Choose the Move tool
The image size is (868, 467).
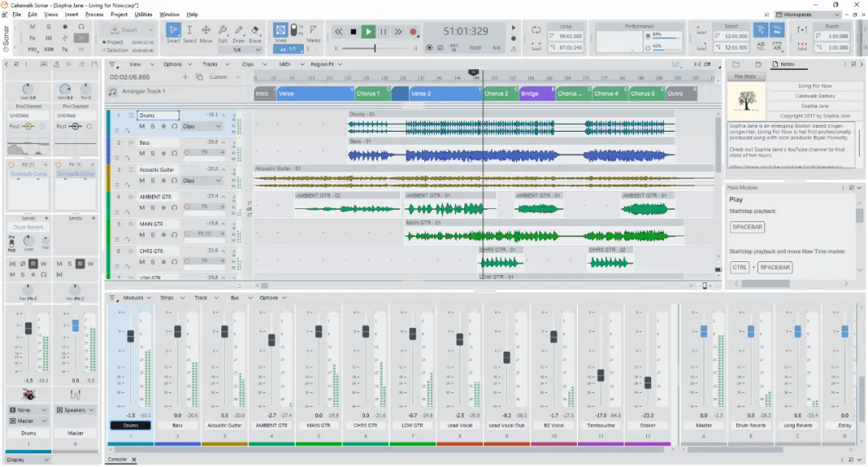coord(206,33)
